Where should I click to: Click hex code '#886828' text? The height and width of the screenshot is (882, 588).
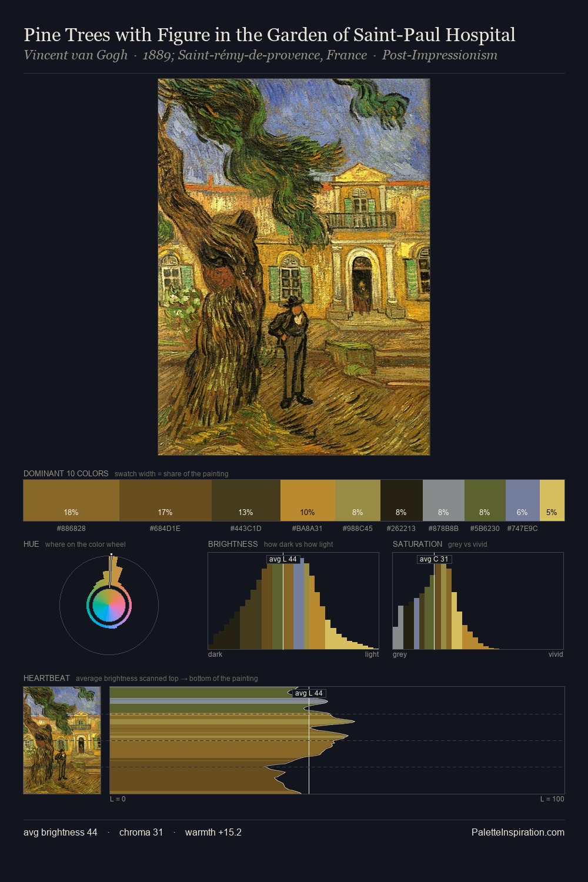coord(71,529)
